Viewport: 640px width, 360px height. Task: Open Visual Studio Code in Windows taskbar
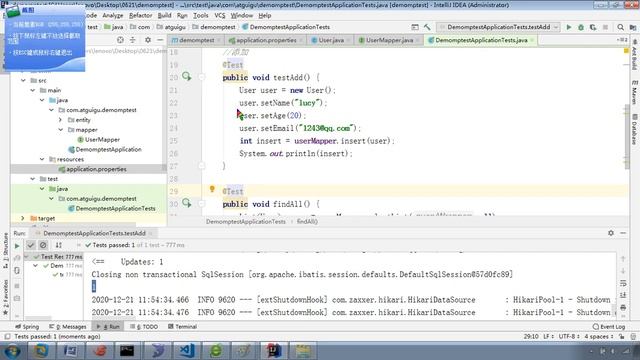pos(187,351)
